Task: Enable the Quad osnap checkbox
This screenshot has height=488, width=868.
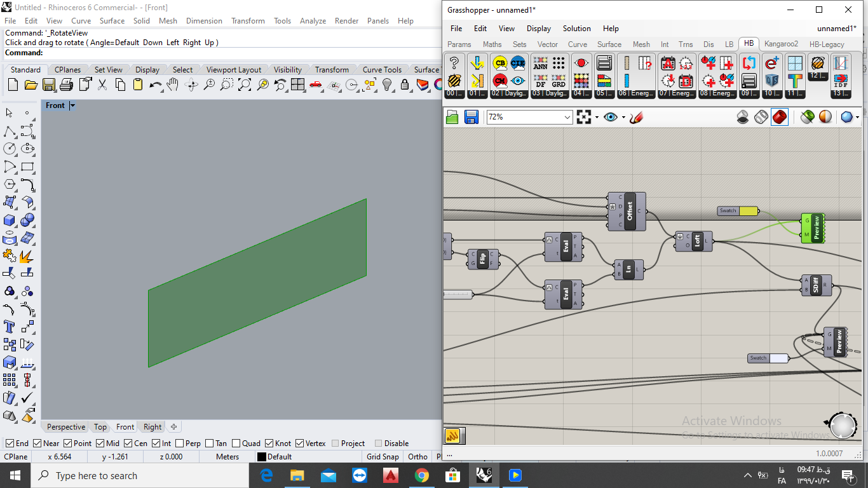Action: click(x=236, y=444)
